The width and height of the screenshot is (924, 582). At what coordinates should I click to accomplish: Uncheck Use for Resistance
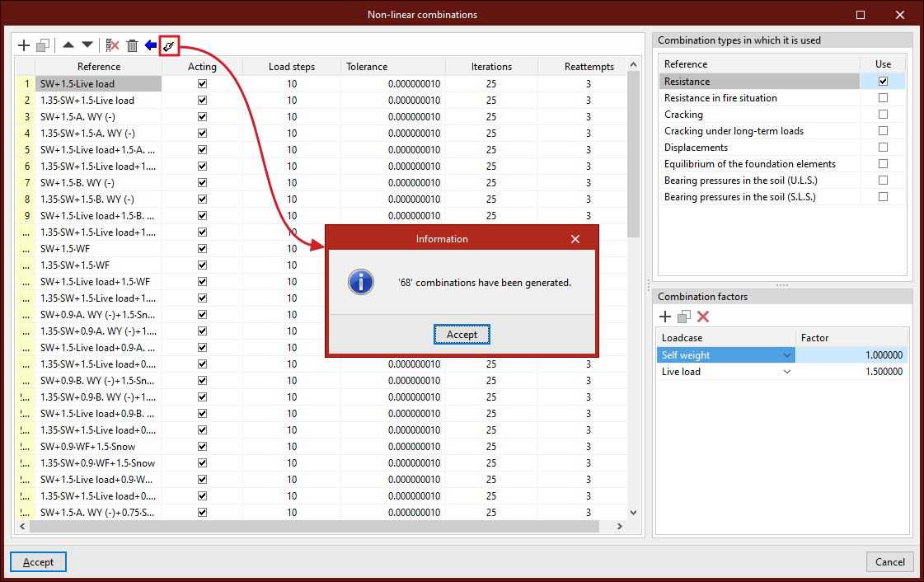[x=883, y=82]
